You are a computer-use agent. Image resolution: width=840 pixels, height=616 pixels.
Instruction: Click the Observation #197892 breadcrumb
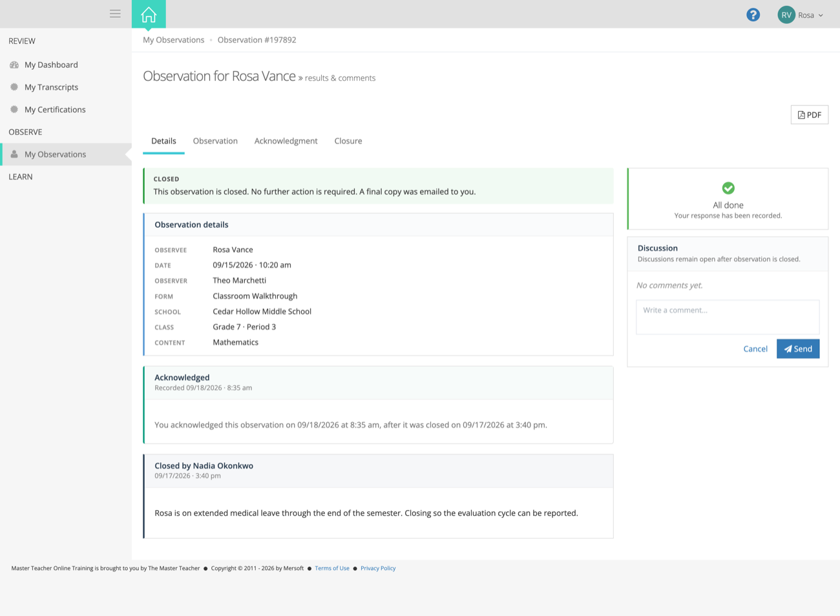coord(257,40)
